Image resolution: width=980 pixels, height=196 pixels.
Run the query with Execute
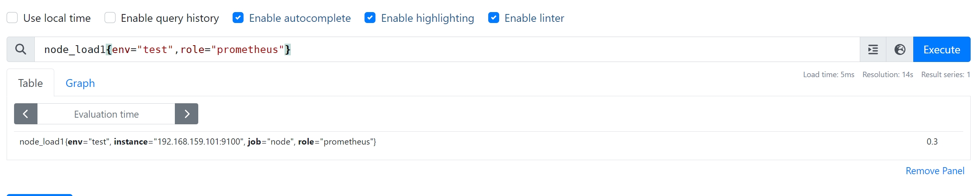click(942, 49)
